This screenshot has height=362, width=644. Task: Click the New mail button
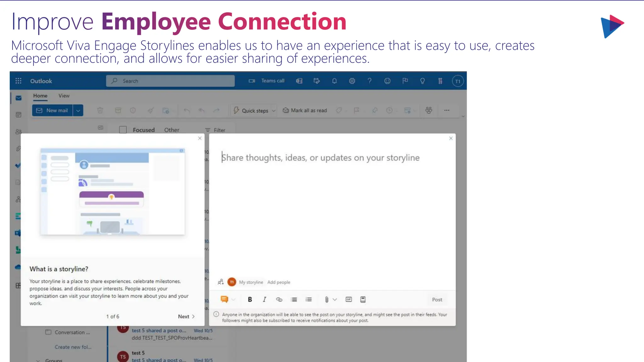(x=52, y=110)
